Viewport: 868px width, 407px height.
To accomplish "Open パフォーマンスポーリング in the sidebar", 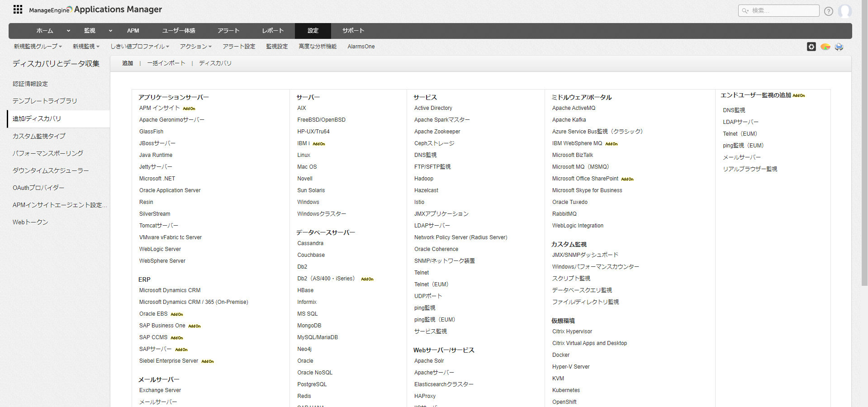I will [48, 153].
